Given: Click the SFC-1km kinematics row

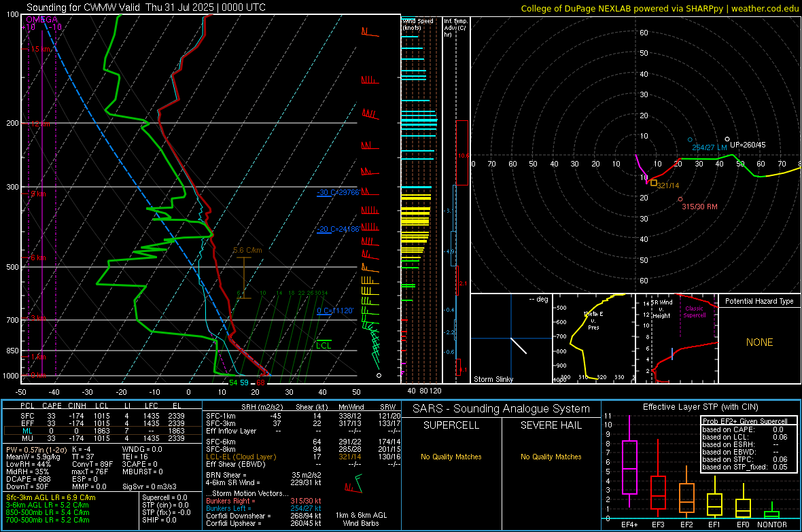Looking at the screenshot, I should click(303, 416).
